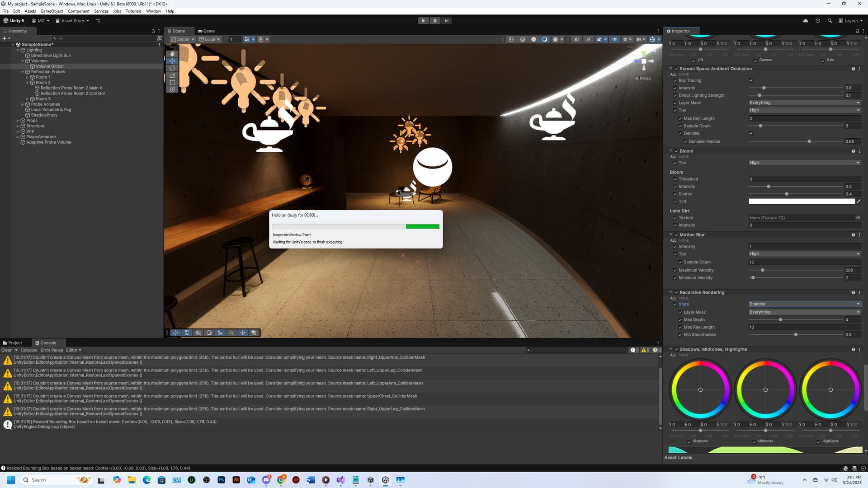Expand Room 1 in the Hierarchy

point(28,77)
